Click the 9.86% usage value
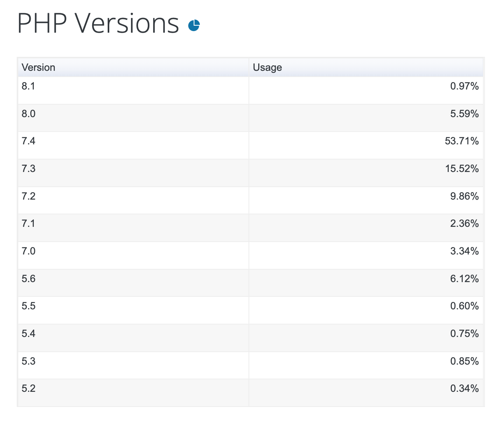The height and width of the screenshot is (421, 504). (464, 196)
